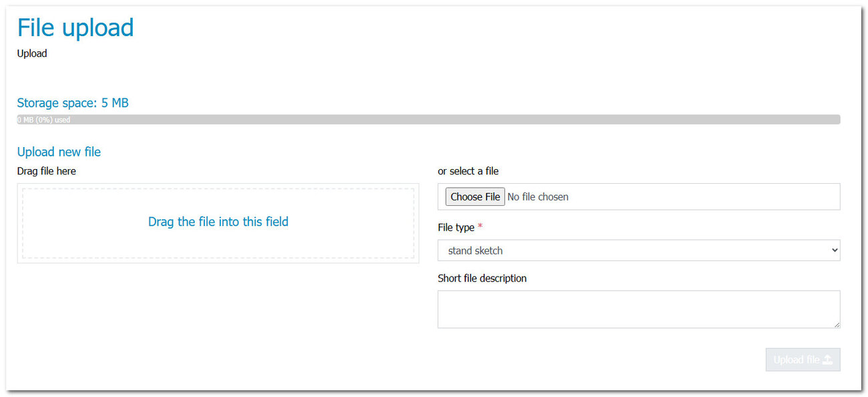The image size is (868, 397).
Task: Click the 'File upload' page heading
Action: (x=75, y=27)
